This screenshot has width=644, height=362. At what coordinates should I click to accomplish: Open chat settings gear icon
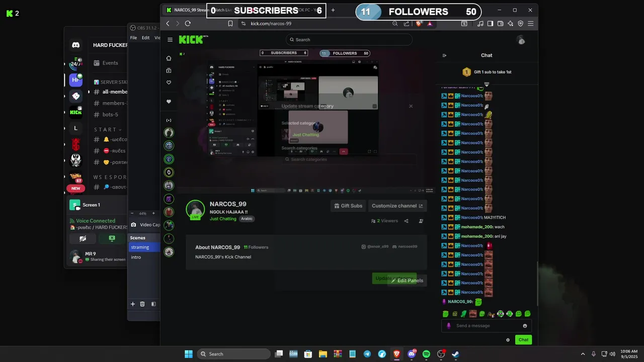(508, 340)
